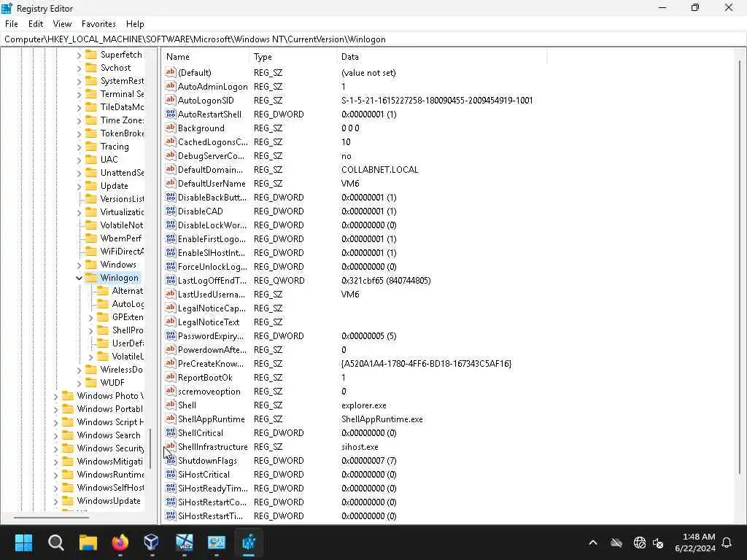Click the Shell string value icon

point(171,405)
